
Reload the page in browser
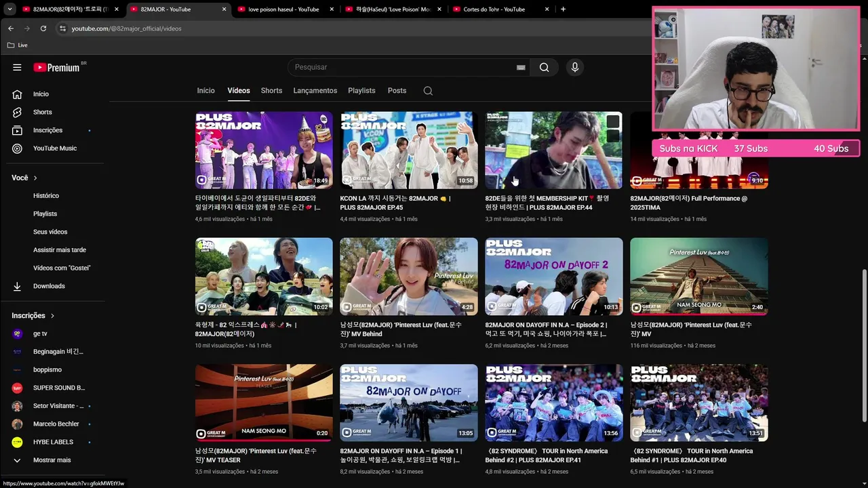[x=43, y=28]
